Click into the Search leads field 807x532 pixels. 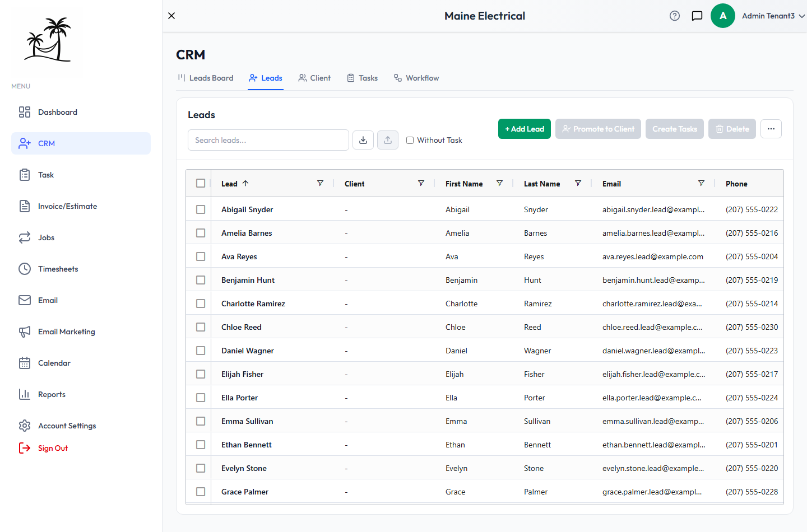tap(268, 140)
